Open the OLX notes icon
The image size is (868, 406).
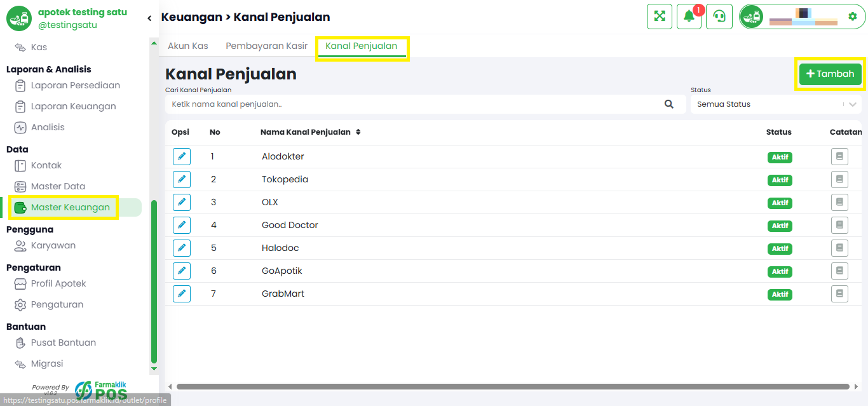click(839, 202)
